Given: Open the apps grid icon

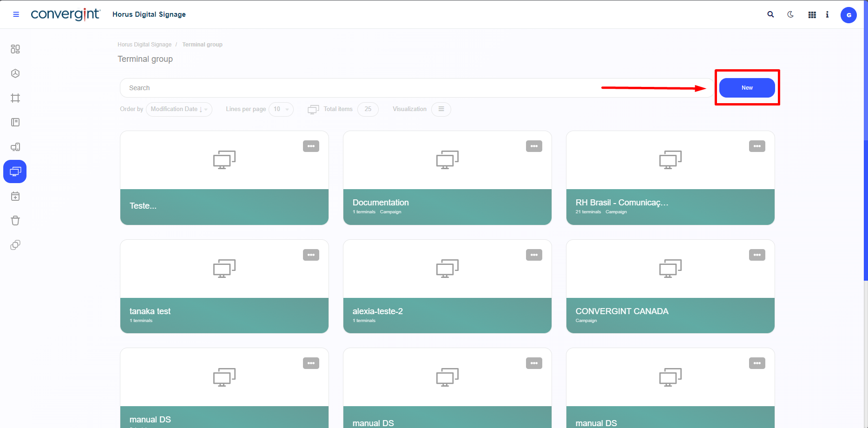Looking at the screenshot, I should pyautogui.click(x=812, y=15).
